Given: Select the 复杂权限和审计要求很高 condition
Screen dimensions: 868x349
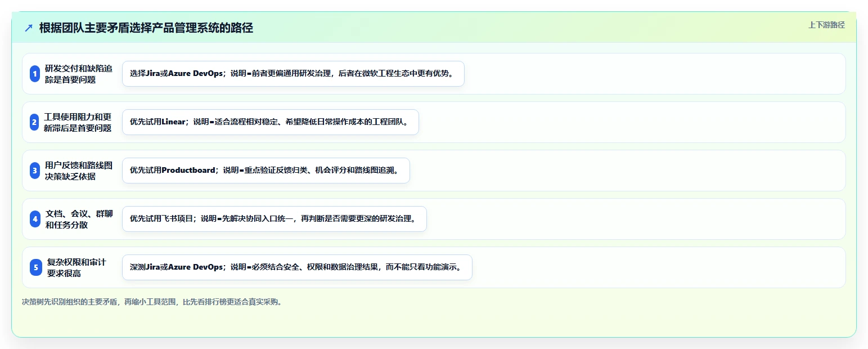Looking at the screenshot, I should (x=77, y=267).
